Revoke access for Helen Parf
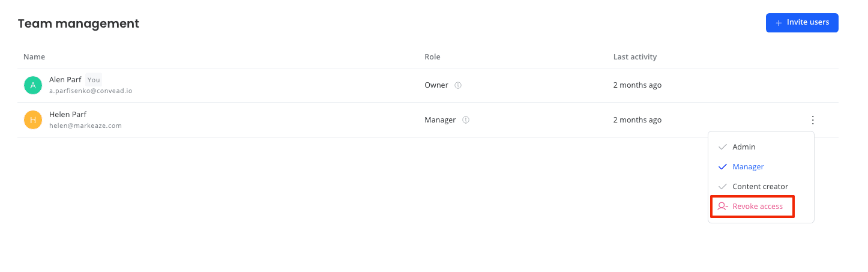This screenshot has height=272, width=868. point(753,207)
